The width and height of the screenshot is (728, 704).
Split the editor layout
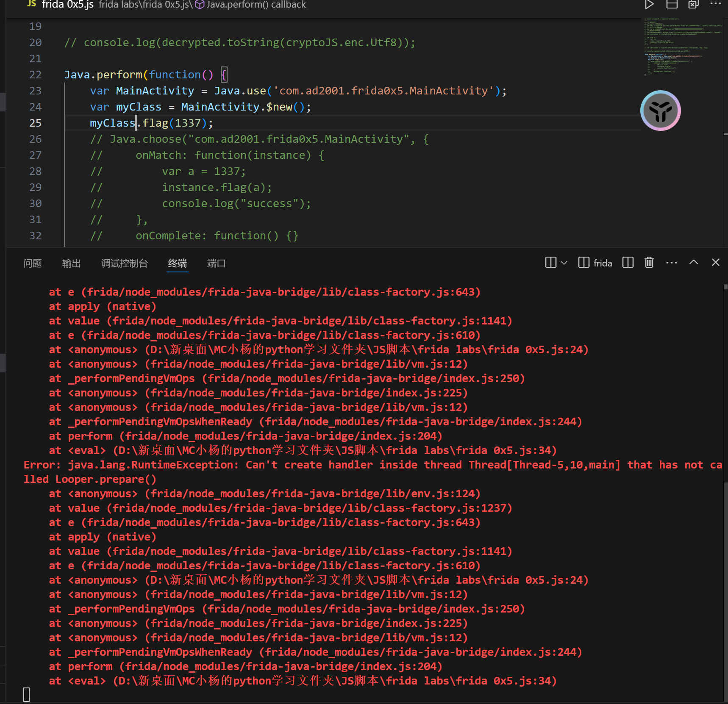coord(672,5)
